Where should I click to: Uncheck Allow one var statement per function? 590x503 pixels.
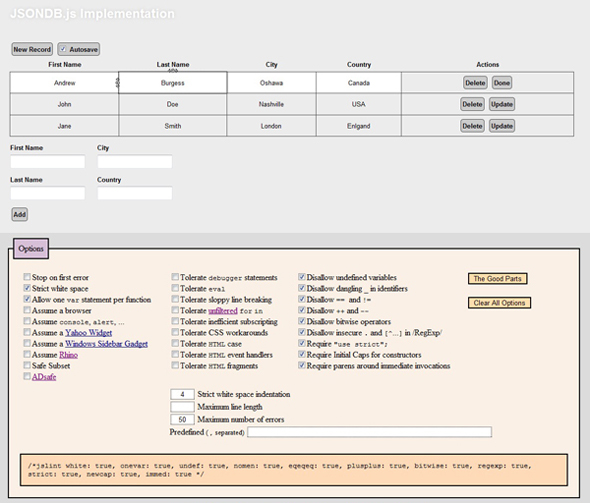27,299
